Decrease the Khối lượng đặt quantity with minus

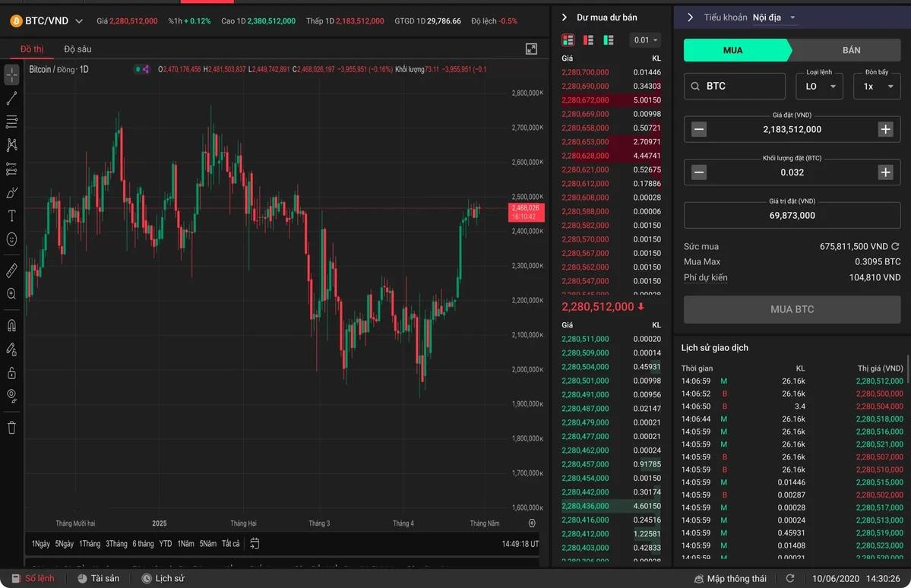[699, 172]
